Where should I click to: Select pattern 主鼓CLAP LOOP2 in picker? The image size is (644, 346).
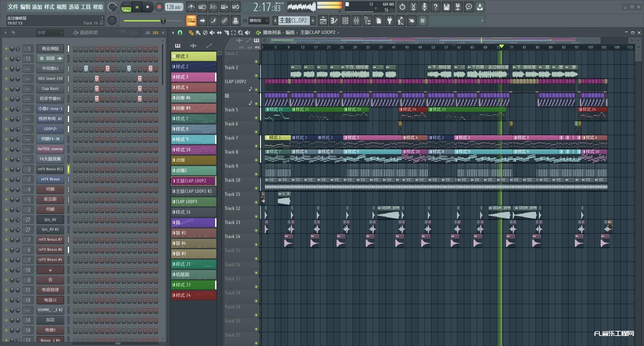(194, 181)
